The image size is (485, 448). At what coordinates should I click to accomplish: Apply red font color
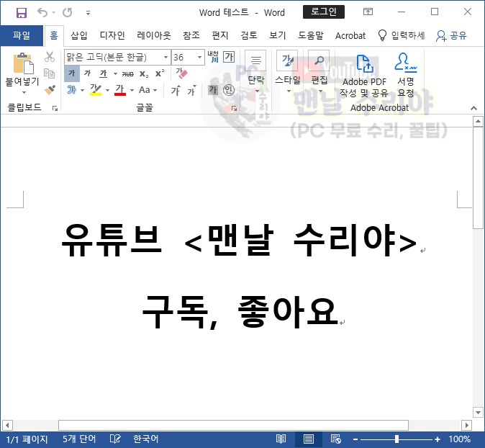pyautogui.click(x=119, y=90)
